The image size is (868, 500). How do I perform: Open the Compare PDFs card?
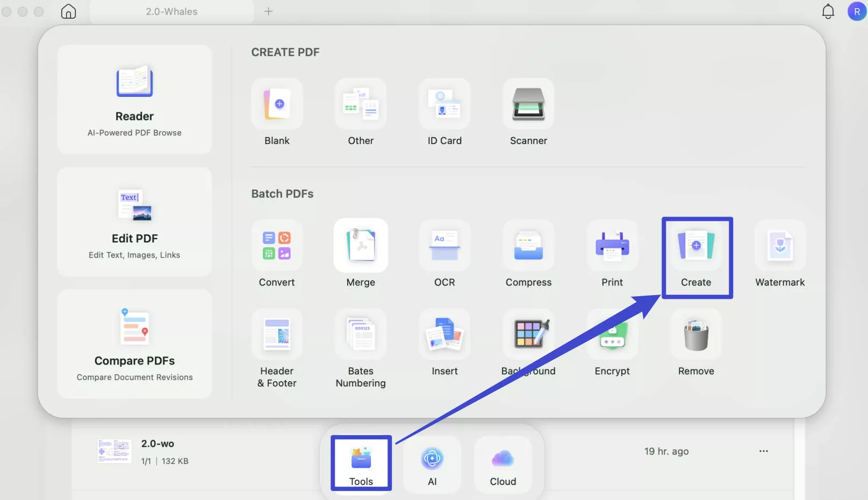[x=134, y=344]
